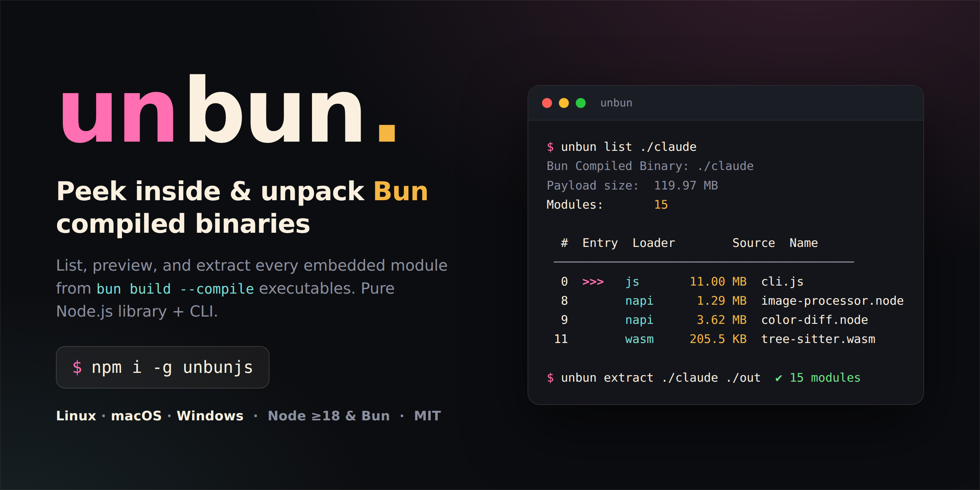The image size is (980, 490).
Task: Click the orange period in the unbun logo
Action: [387, 133]
